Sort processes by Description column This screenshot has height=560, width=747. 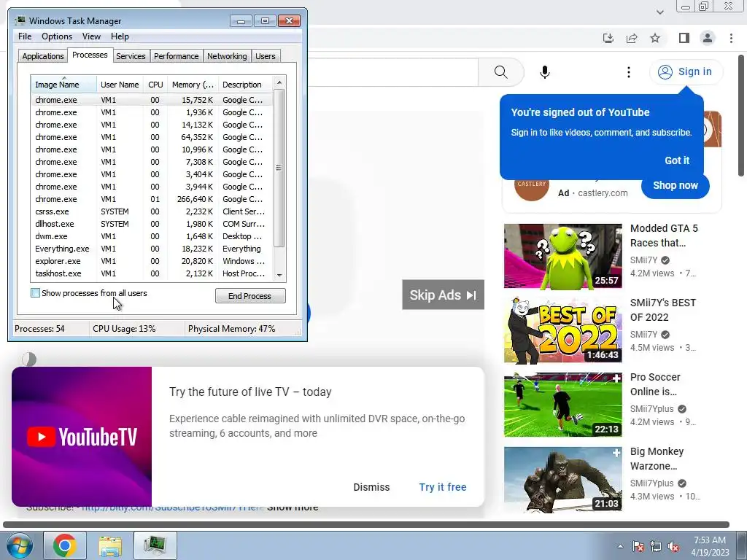point(245,85)
